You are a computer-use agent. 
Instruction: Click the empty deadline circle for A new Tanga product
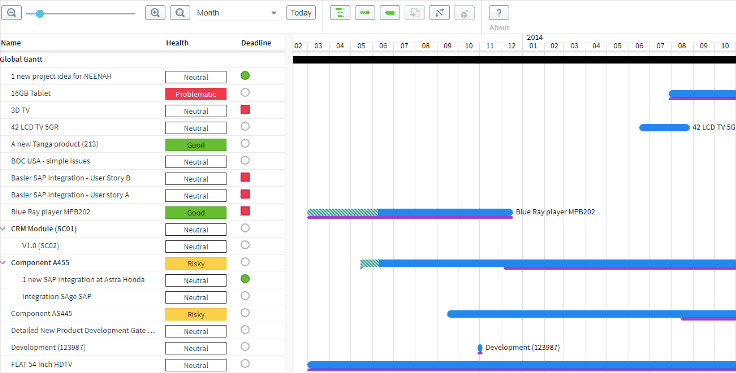click(x=245, y=143)
